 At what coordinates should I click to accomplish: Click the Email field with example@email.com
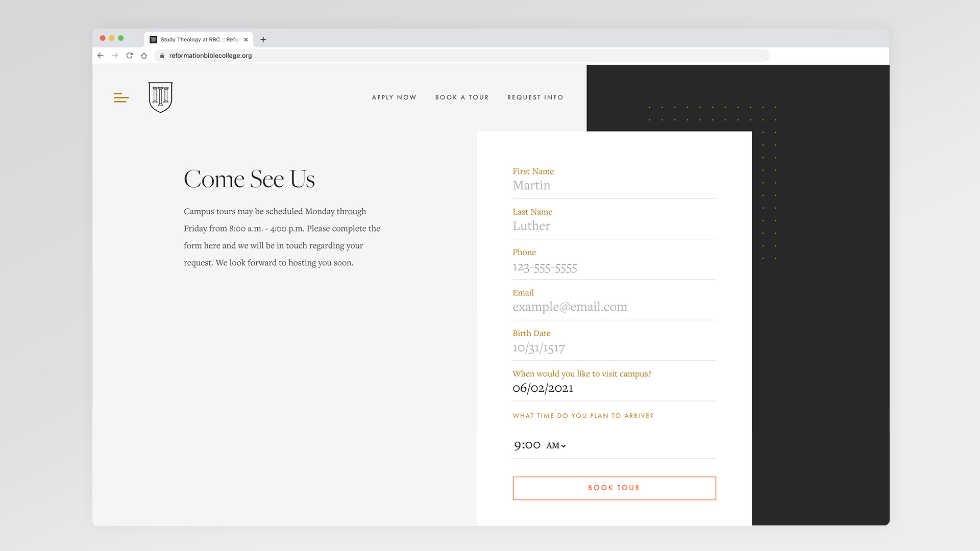click(x=614, y=307)
